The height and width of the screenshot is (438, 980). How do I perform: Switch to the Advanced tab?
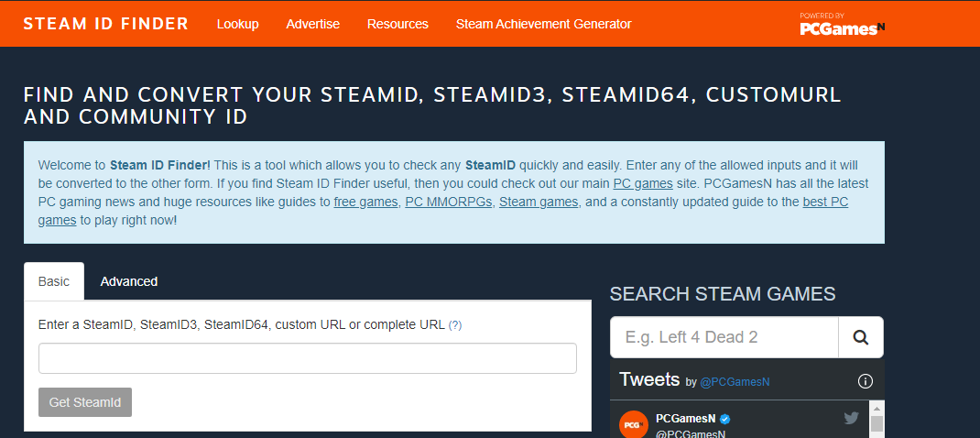click(129, 281)
